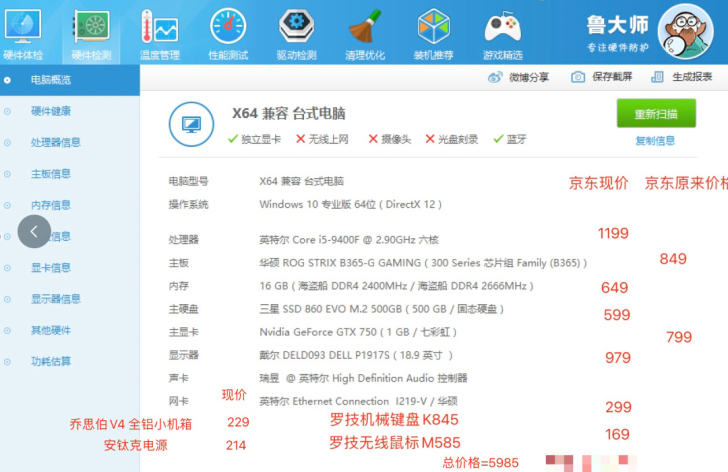The height and width of the screenshot is (472, 728).
Task: Click the X64 兼容 台式电脑 heading
Action: tap(288, 113)
